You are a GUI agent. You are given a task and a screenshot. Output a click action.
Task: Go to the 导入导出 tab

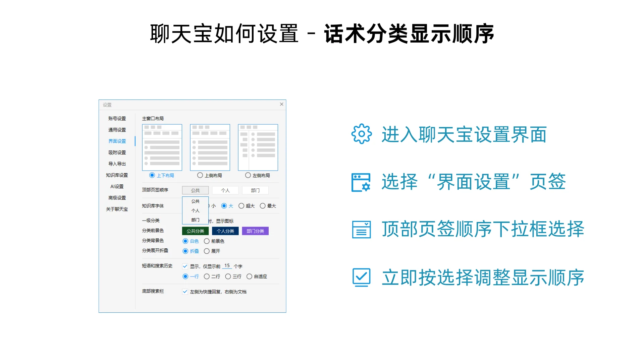117,164
